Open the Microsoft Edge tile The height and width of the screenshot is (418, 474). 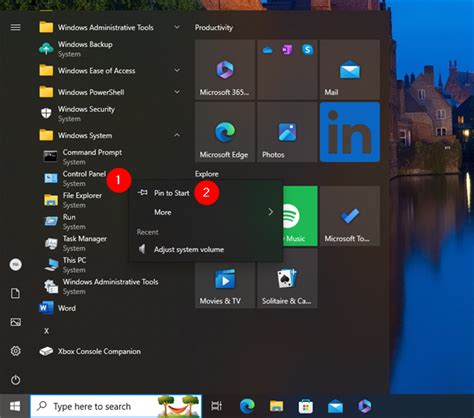click(x=225, y=132)
